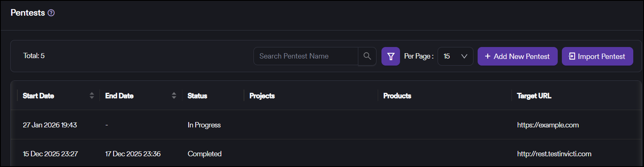Click the In Progress status cell
Screen dimensions: 644x167
tap(204, 125)
